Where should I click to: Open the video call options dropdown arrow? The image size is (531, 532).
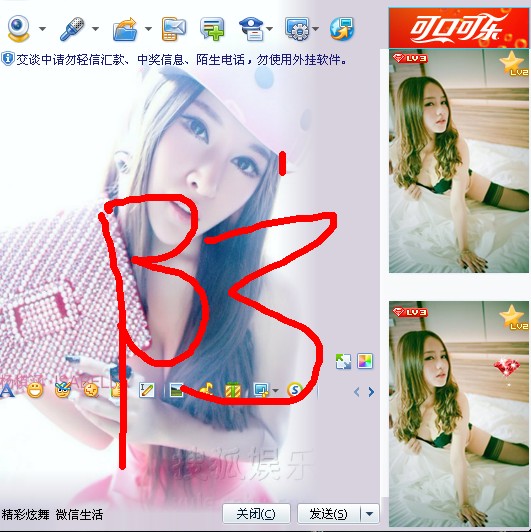pyautogui.click(x=42, y=29)
